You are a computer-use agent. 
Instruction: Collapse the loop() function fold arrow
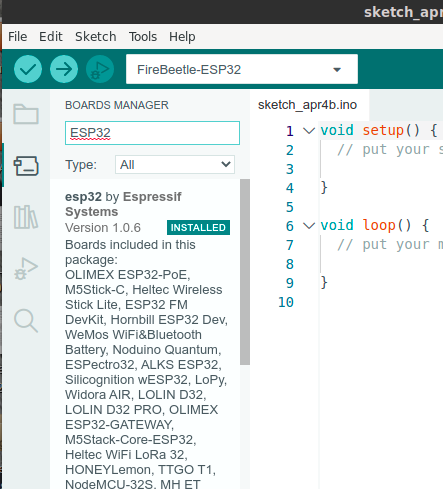pyautogui.click(x=309, y=226)
